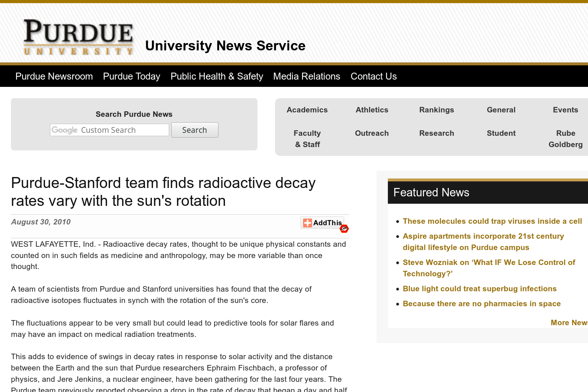Image resolution: width=588 pixels, height=392 pixels.
Task: Open the Rube Goldberg category
Action: point(565,139)
